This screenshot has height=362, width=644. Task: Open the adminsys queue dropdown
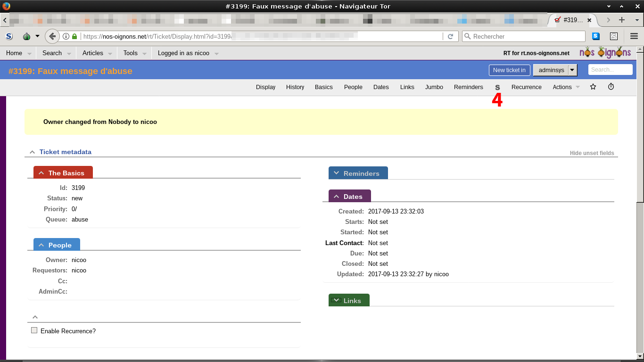572,70
